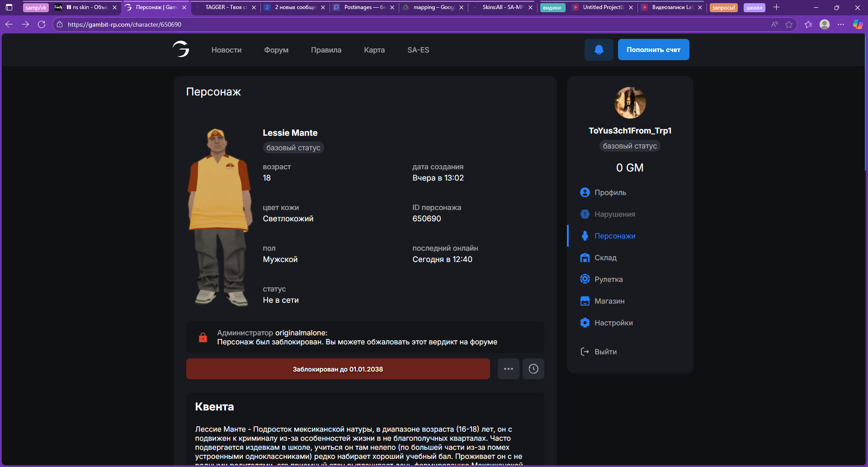This screenshot has height=467, width=868.
Task: Click the Gambit site logo
Action: (x=181, y=49)
